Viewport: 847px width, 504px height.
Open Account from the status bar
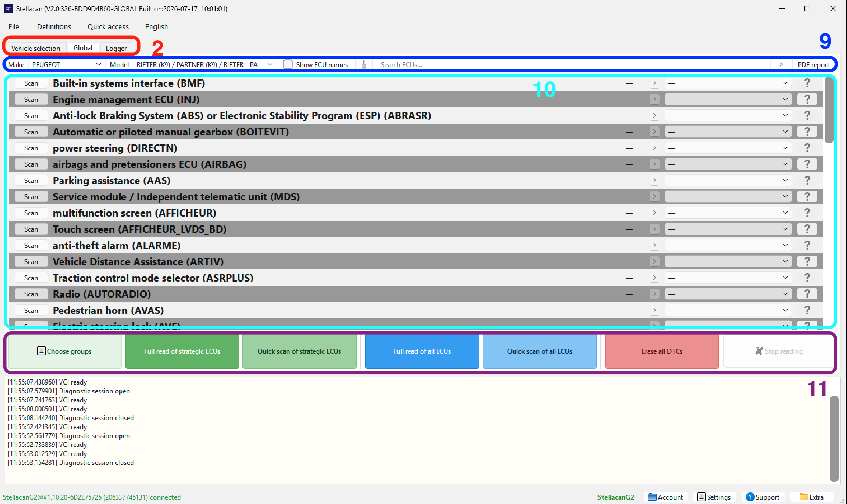[665, 497]
